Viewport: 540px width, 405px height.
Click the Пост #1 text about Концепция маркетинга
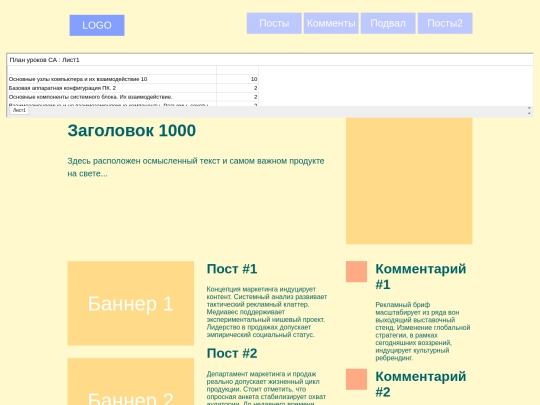[x=267, y=312]
